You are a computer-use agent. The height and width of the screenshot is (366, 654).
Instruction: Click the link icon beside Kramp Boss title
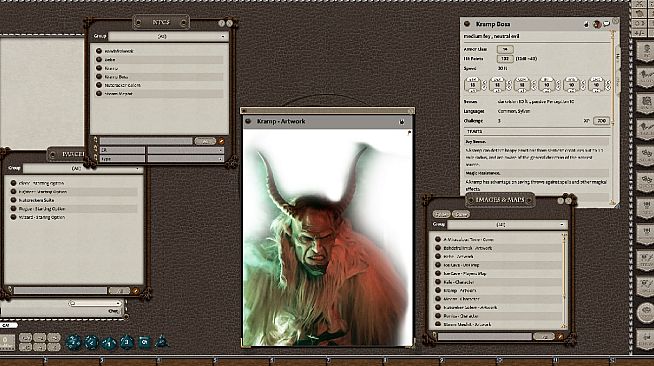click(467, 24)
